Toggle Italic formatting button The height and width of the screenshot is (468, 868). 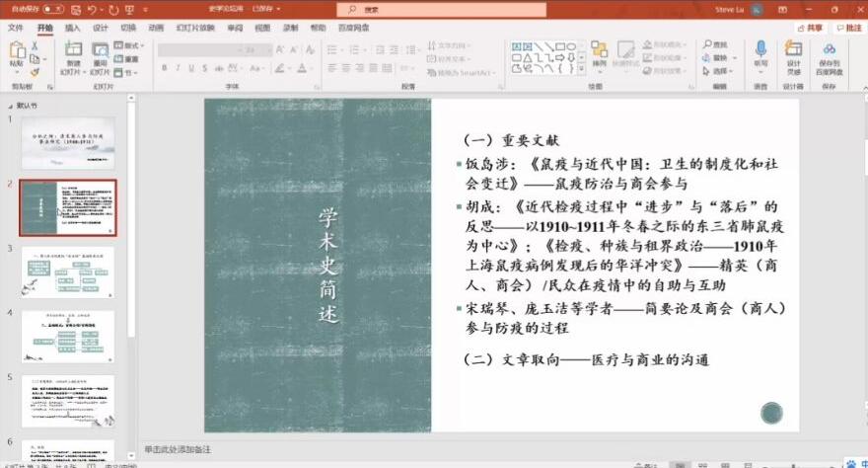pyautogui.click(x=179, y=68)
